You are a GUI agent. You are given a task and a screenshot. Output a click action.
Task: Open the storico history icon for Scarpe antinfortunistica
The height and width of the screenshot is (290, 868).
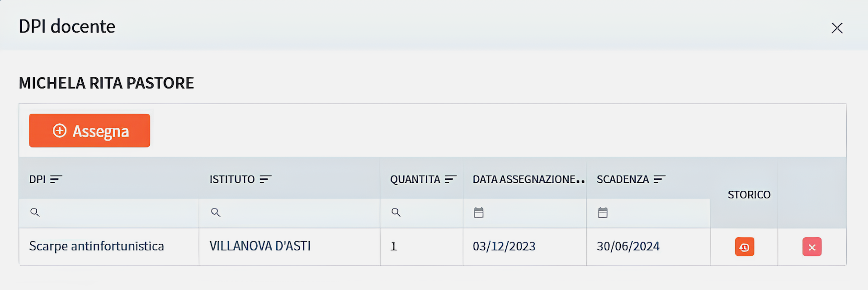tap(744, 247)
